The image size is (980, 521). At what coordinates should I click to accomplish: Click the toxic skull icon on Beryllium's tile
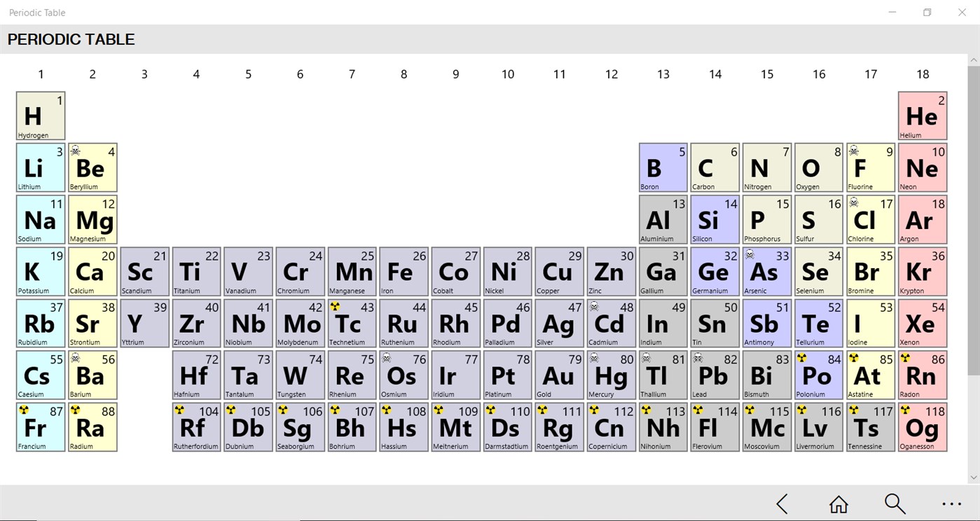pyautogui.click(x=76, y=151)
